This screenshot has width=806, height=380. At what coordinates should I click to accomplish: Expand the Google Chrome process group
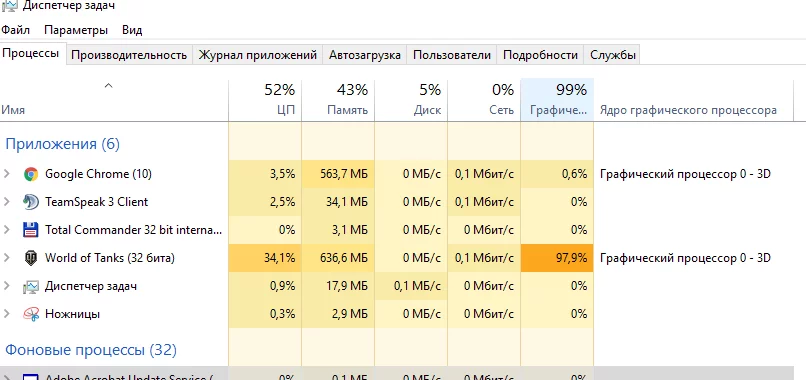[7, 174]
